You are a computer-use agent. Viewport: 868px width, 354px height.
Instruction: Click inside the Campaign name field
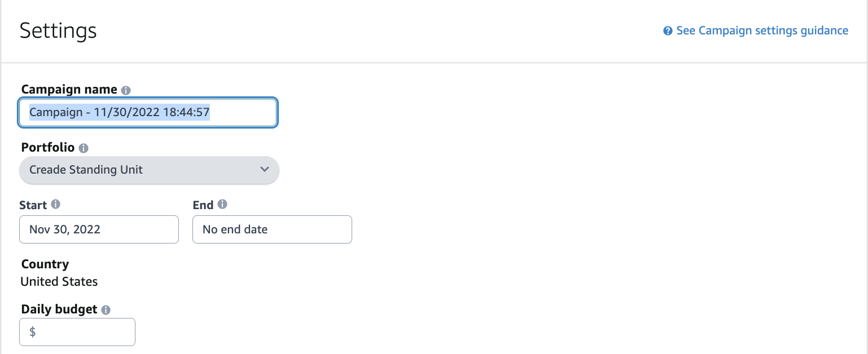point(147,112)
